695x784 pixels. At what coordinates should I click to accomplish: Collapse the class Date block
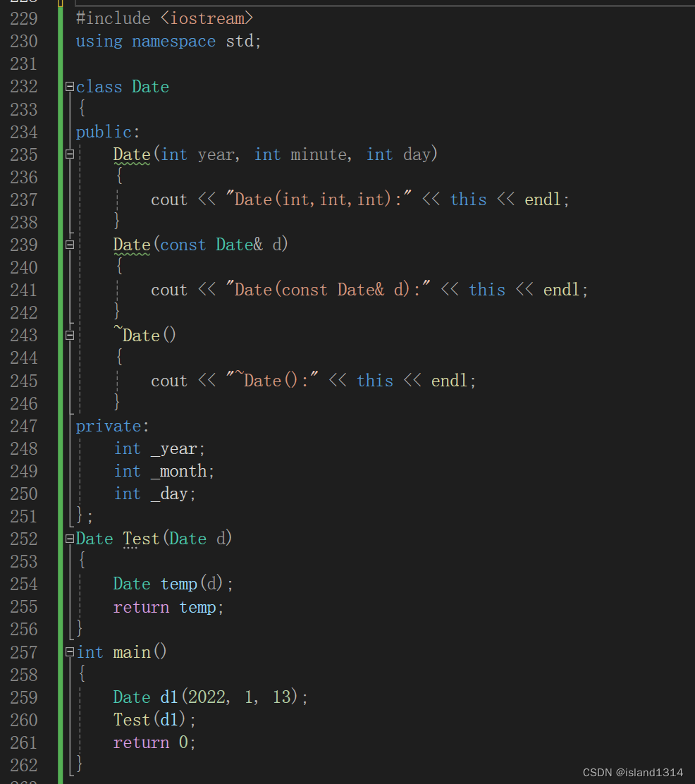tap(70, 87)
